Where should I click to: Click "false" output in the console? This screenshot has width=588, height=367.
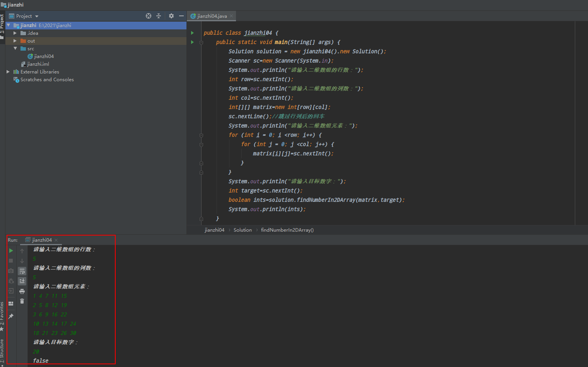tap(41, 360)
